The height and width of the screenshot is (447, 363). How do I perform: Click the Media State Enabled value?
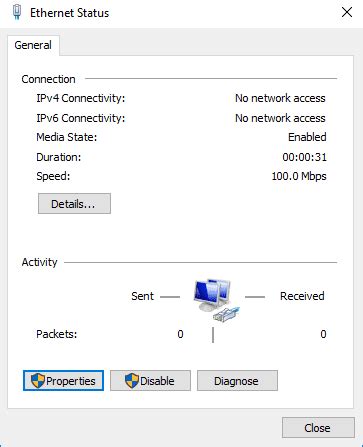click(x=307, y=137)
